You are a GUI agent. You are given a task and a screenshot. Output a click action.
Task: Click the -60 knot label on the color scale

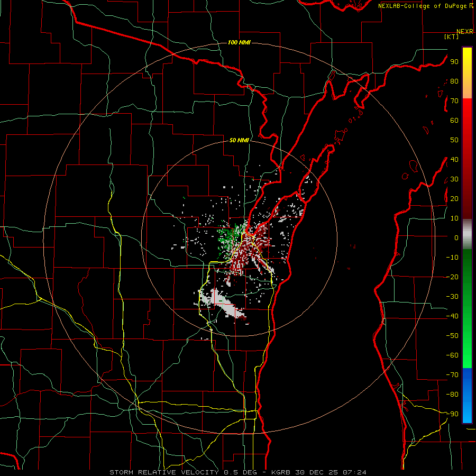(452, 355)
